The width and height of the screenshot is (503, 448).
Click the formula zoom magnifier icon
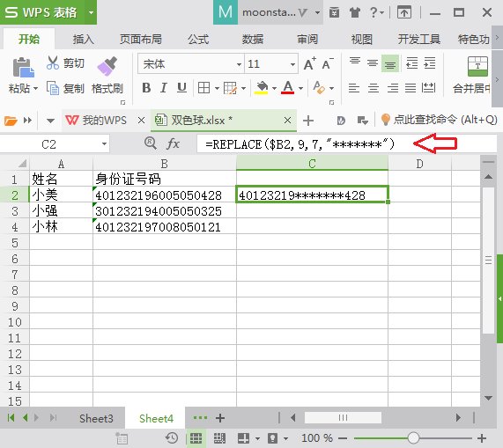pyautogui.click(x=151, y=143)
